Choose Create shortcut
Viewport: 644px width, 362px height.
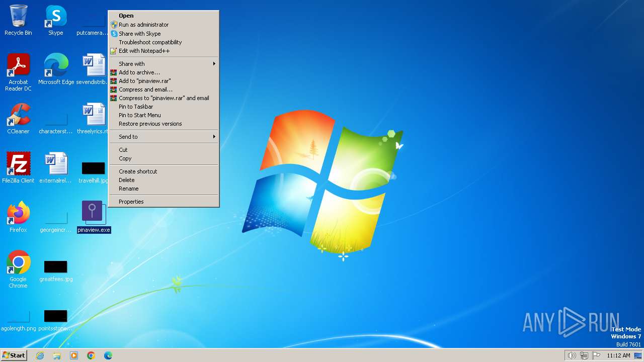pyautogui.click(x=164, y=171)
